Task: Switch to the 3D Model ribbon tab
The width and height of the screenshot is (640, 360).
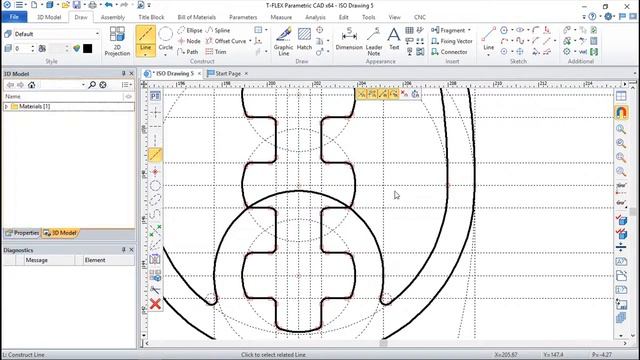Action: tap(49, 17)
